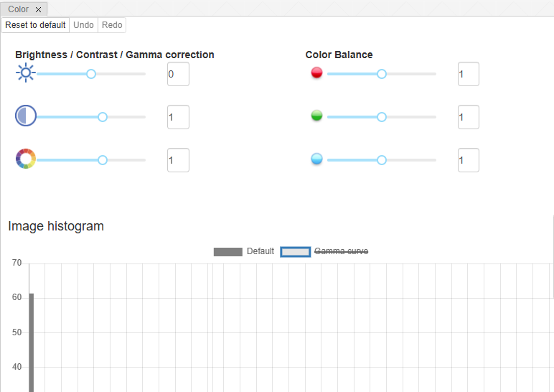Focus the brightness value input field
Viewport: 554px width, 392px height.
coord(178,74)
